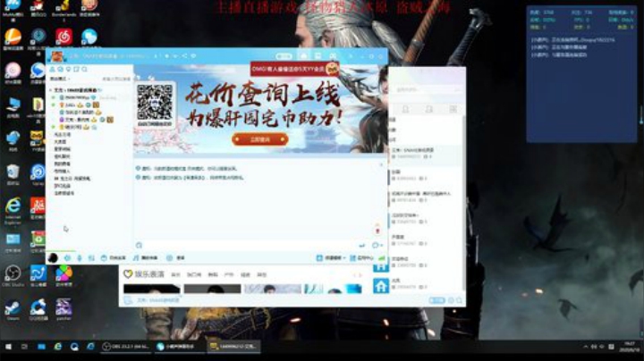Click share icon in YY title bar
Viewport: 644px width, 361px height.
click(184, 55)
